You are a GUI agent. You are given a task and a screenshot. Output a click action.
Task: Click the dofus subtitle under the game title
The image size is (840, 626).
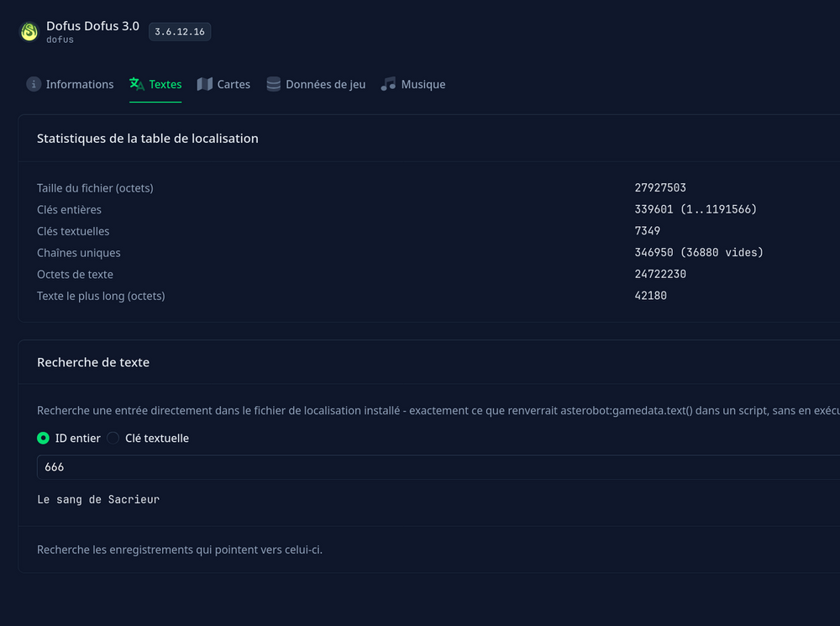60,39
